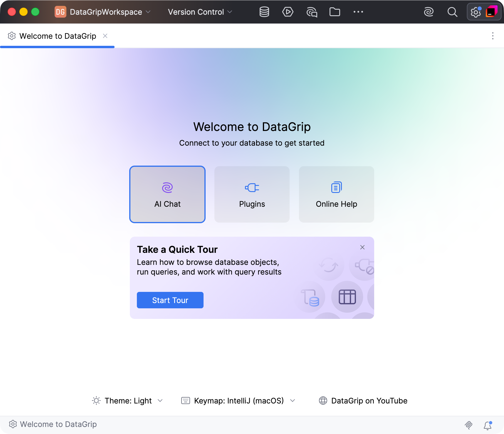Image resolution: width=504 pixels, height=434 pixels.
Task: Open tab options vertical dots menu
Action: click(x=493, y=36)
